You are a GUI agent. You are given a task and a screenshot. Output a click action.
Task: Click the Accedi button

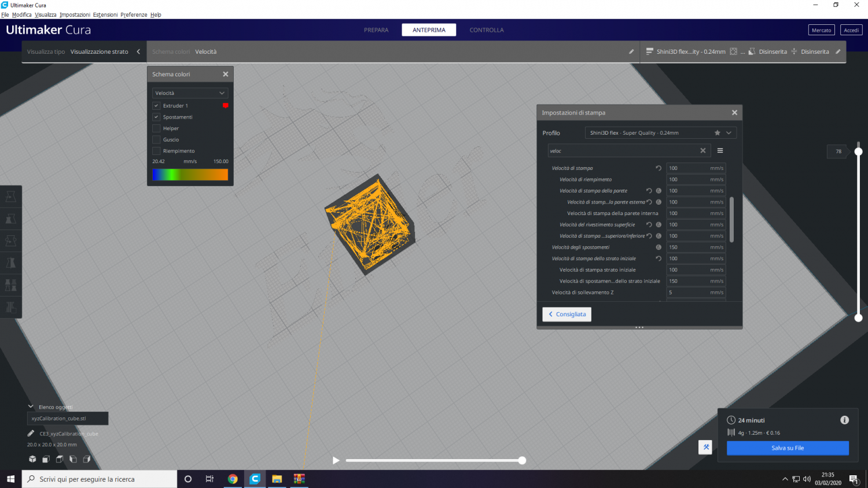[851, 30]
